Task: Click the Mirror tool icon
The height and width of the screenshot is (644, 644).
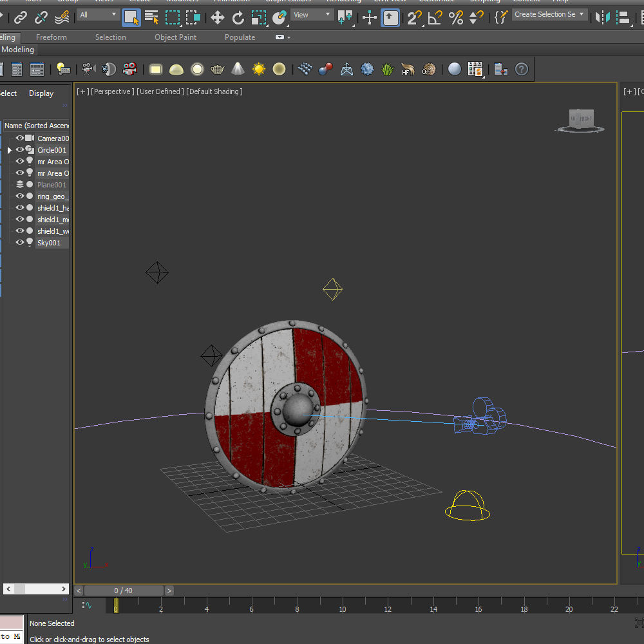Action: click(x=603, y=17)
